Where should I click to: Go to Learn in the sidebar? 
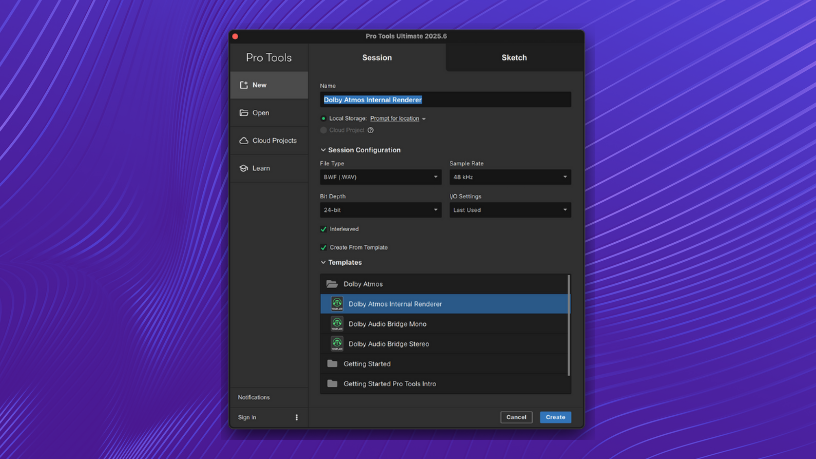[x=269, y=168]
